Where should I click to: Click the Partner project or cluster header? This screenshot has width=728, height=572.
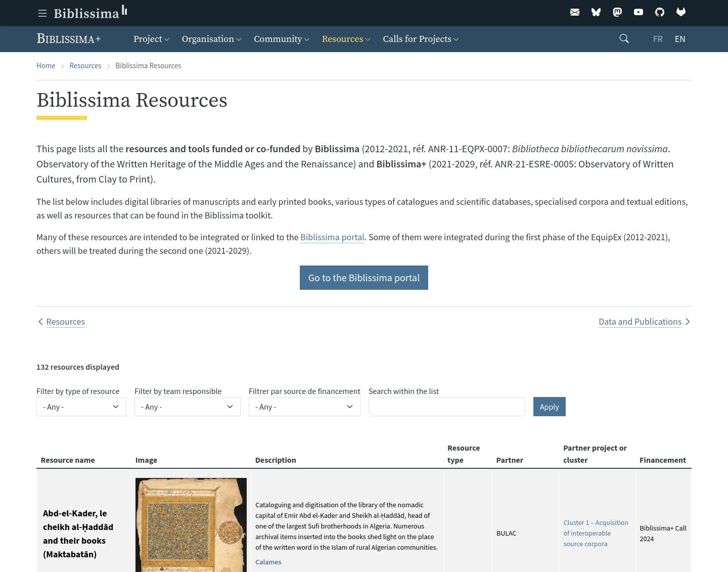click(x=595, y=454)
